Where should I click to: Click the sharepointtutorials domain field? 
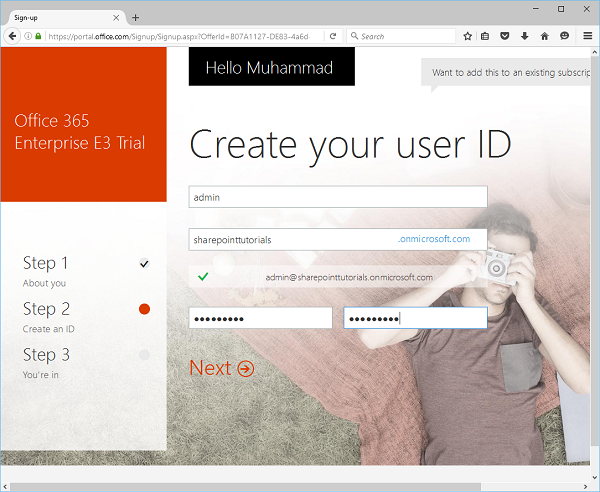290,240
